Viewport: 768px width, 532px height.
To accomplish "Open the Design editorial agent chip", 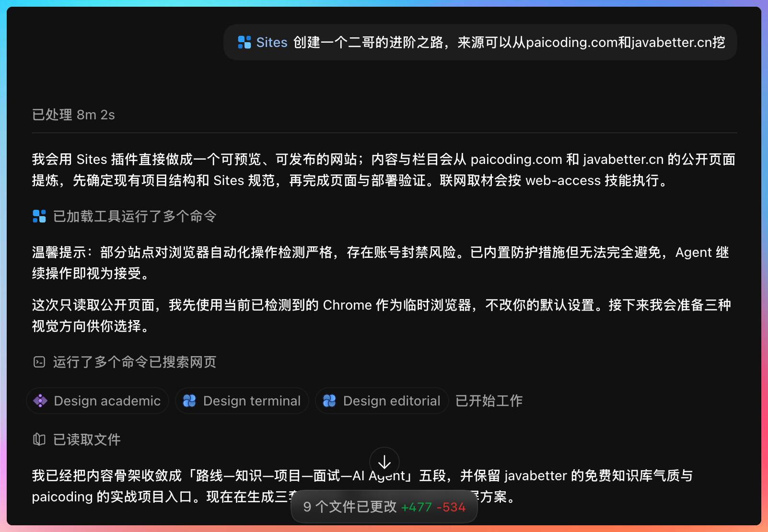I will click(382, 401).
